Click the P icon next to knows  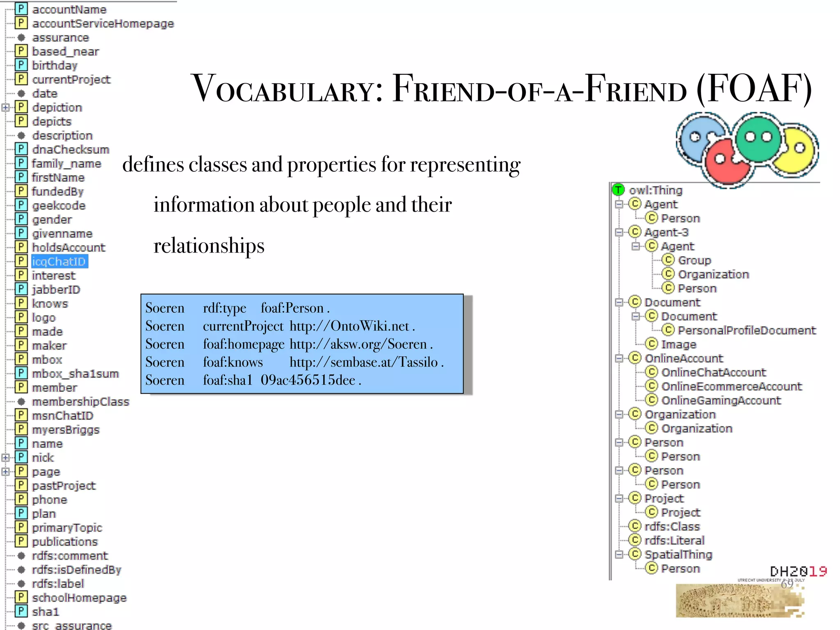[21, 303]
